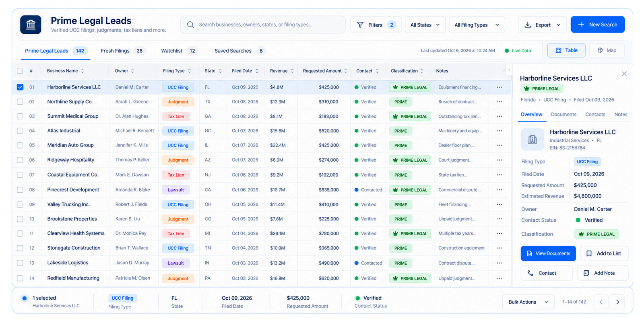Open row actions for Harborline Services LLC
Screen dimensions: 644x319
pos(499,87)
